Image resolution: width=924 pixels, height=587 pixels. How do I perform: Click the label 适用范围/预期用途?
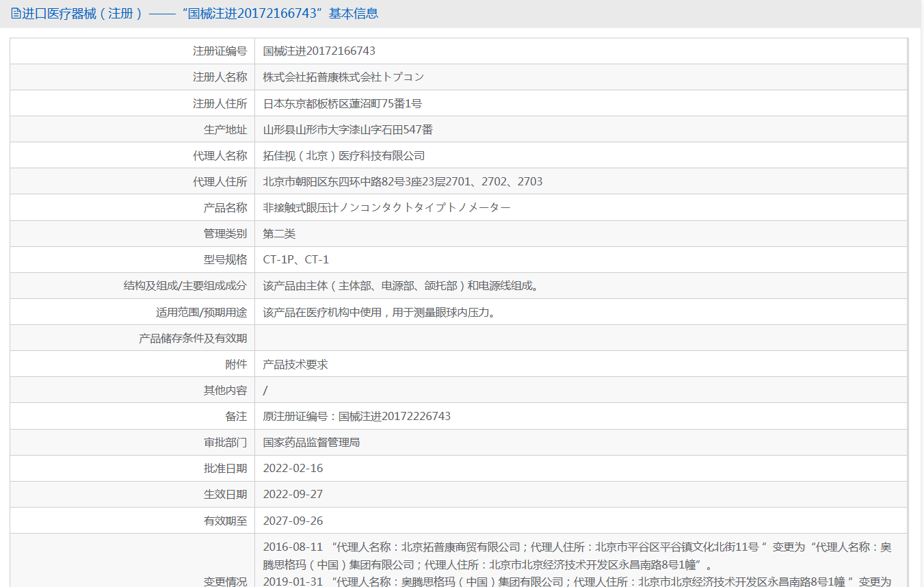tap(201, 312)
